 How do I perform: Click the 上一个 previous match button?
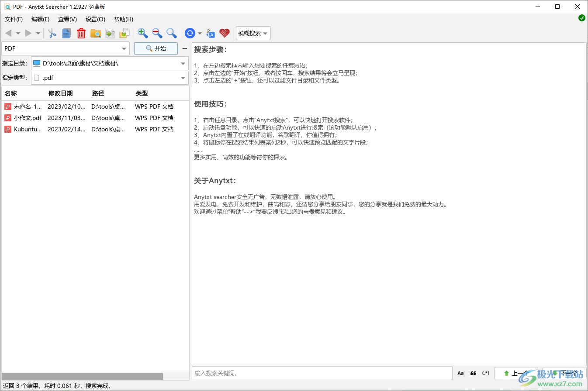click(516, 373)
